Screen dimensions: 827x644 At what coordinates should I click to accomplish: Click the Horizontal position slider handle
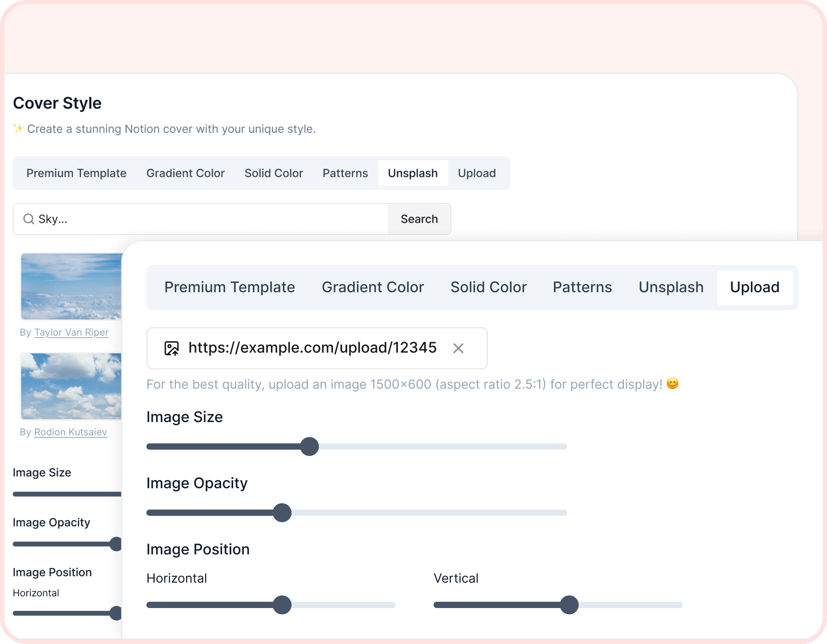coord(282,605)
